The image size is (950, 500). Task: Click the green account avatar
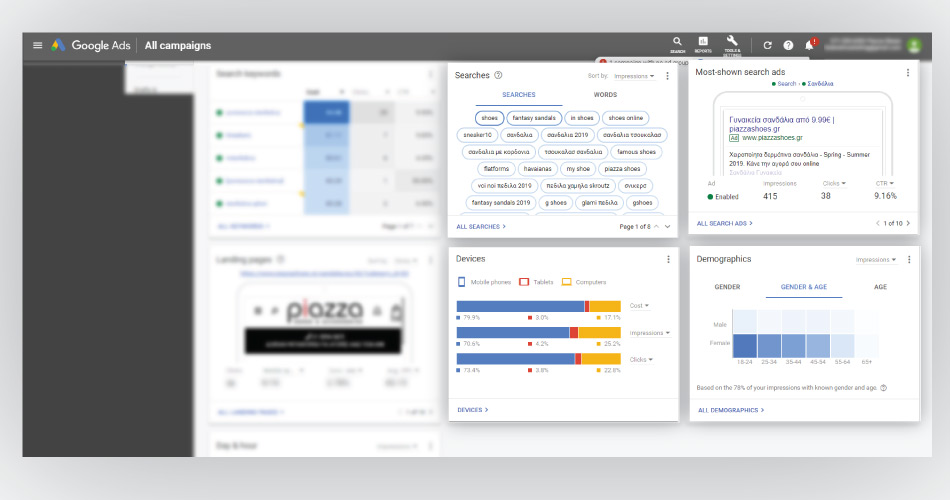[x=914, y=45]
